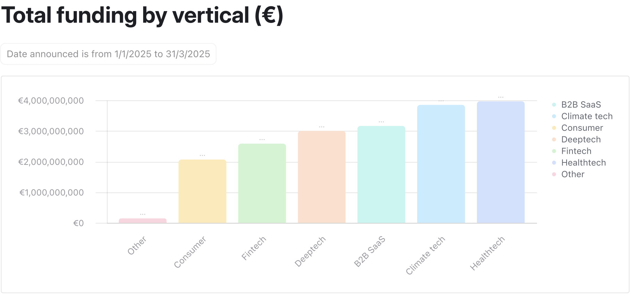
Task: Open ellipsis label above Healthtech bar
Action: tap(501, 97)
